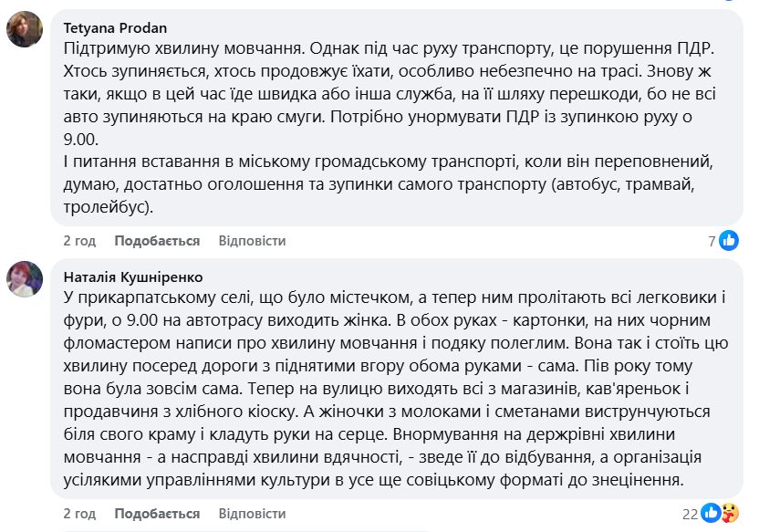759x532 pixels.
Task: Click the '2 год' timestamp on Наталія's comment
Action: coord(79,513)
